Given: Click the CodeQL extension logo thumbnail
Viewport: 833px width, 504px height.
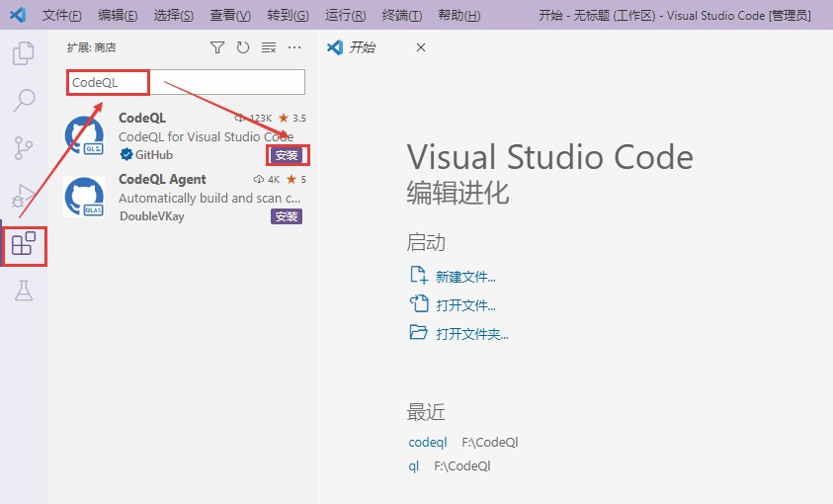Looking at the screenshot, I should pos(84,136).
